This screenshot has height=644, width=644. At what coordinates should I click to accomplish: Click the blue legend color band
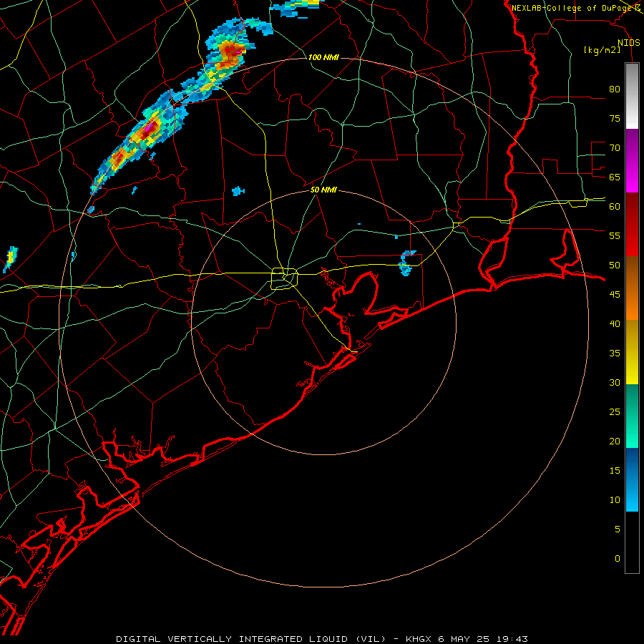[632, 479]
